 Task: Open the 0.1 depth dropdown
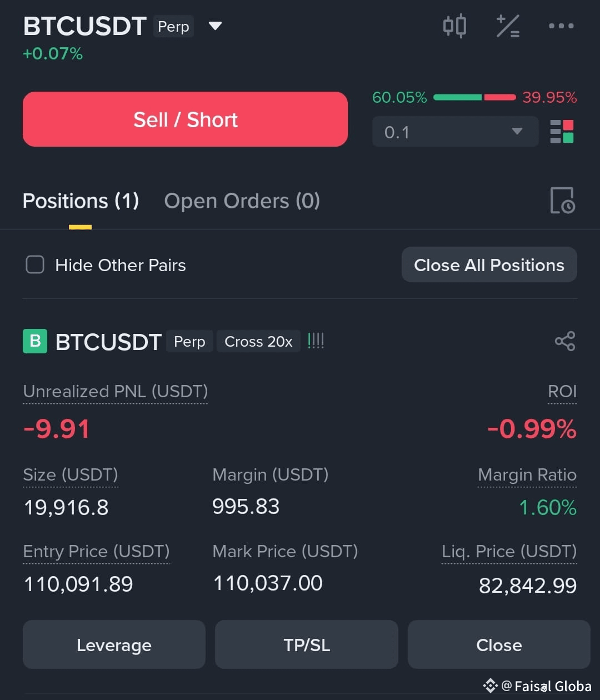455,132
